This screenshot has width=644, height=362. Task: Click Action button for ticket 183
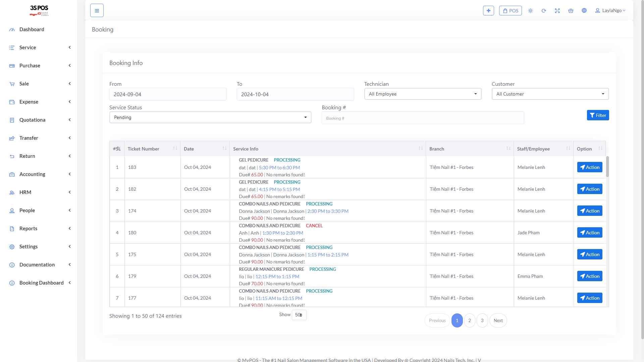point(589,167)
